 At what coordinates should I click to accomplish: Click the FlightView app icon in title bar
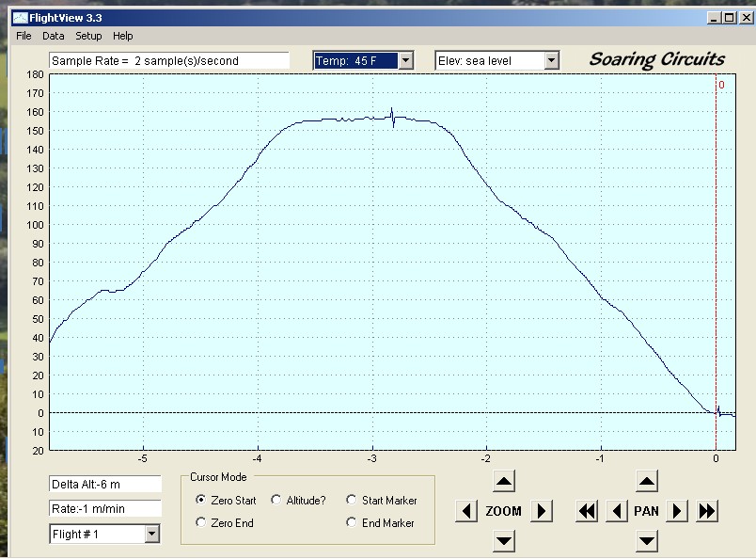tap(21, 18)
